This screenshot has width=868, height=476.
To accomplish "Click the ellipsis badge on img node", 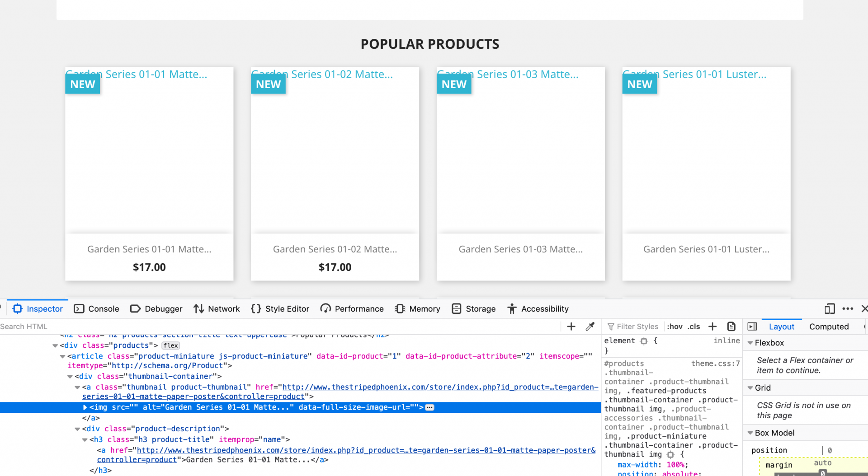I will (x=430, y=407).
